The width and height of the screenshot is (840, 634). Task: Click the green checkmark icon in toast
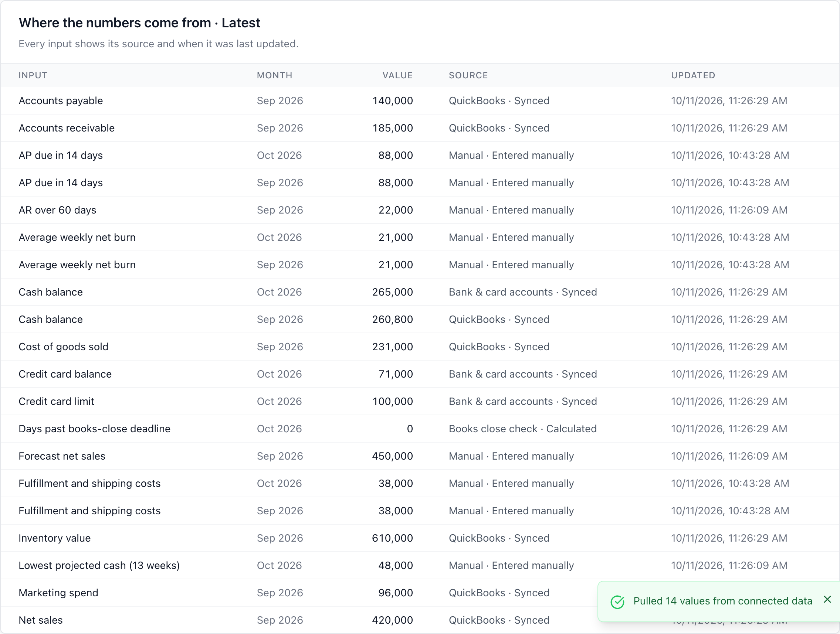pos(617,602)
